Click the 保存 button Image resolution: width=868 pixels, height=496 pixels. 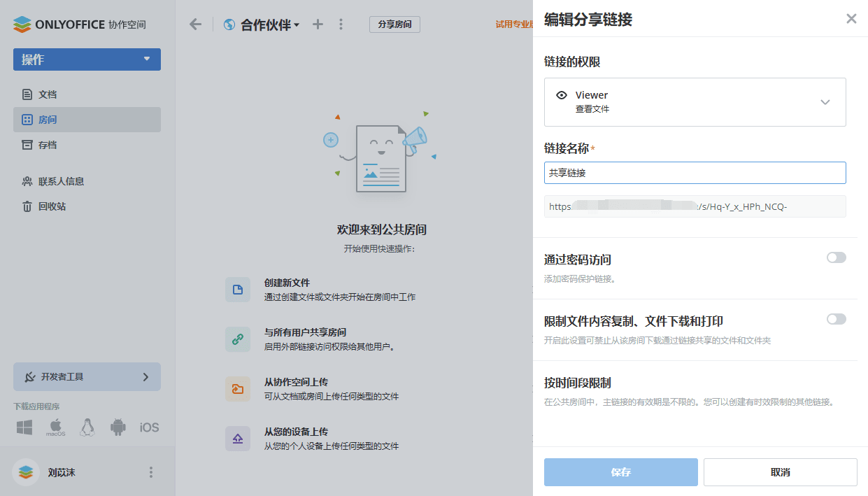tap(621, 472)
